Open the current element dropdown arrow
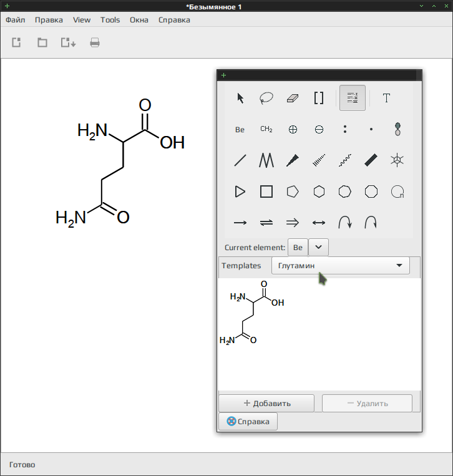This screenshot has width=453, height=476. pos(318,247)
